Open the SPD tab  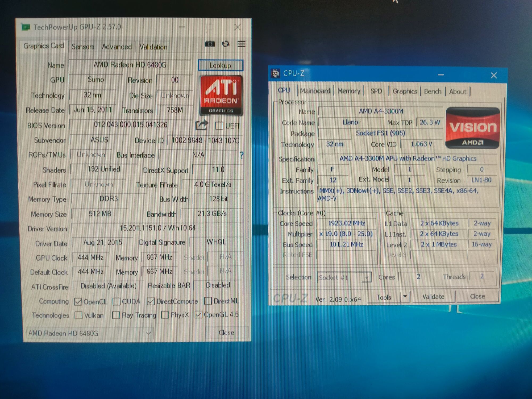coord(376,91)
